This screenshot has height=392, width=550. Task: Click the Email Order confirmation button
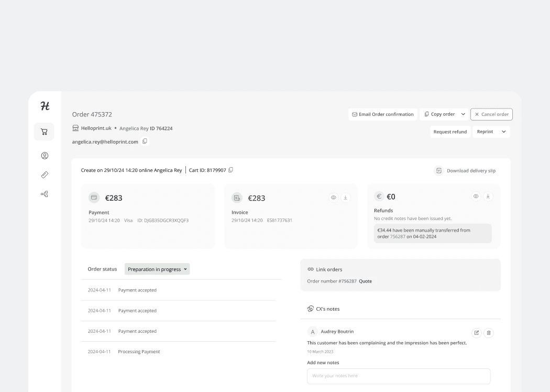[382, 114]
